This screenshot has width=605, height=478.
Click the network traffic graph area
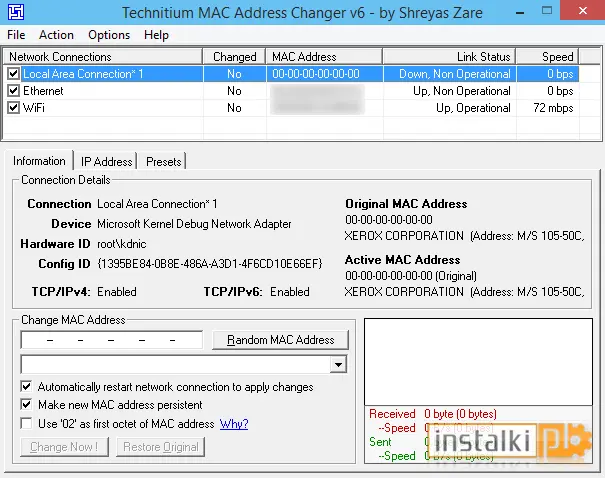pyautogui.click(x=478, y=362)
